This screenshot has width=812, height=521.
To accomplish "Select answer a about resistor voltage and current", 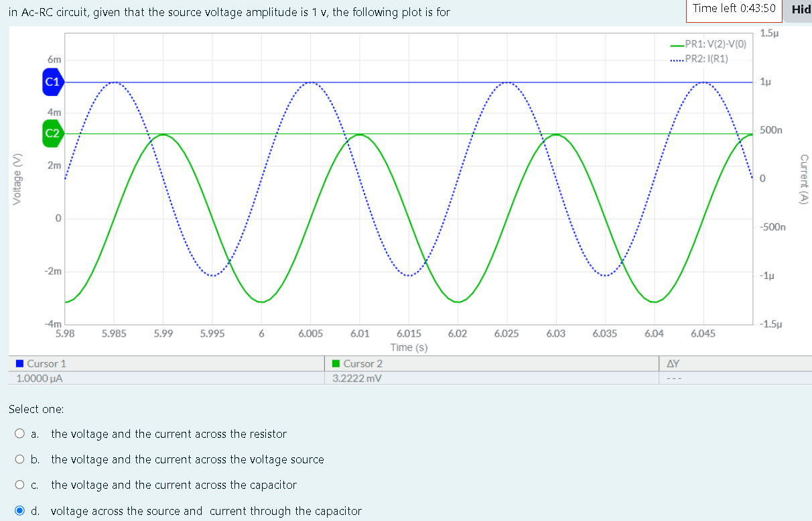I will 20,433.
